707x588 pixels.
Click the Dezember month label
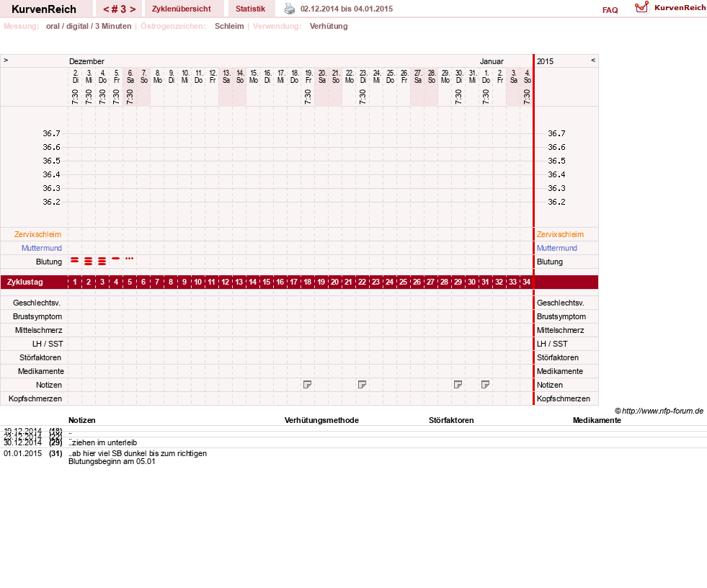point(86,61)
